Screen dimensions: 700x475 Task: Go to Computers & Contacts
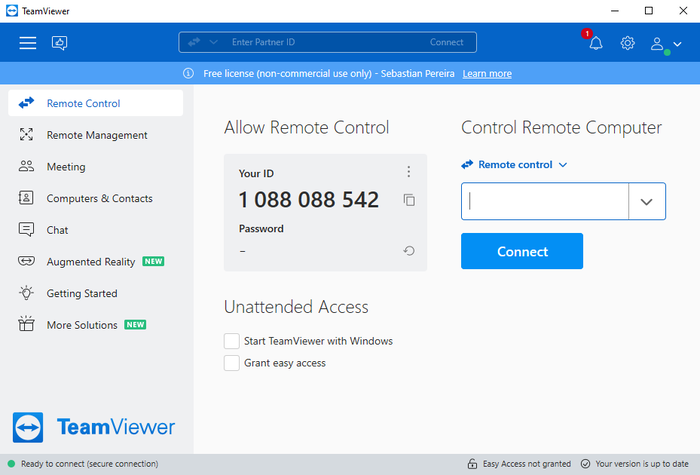point(99,198)
